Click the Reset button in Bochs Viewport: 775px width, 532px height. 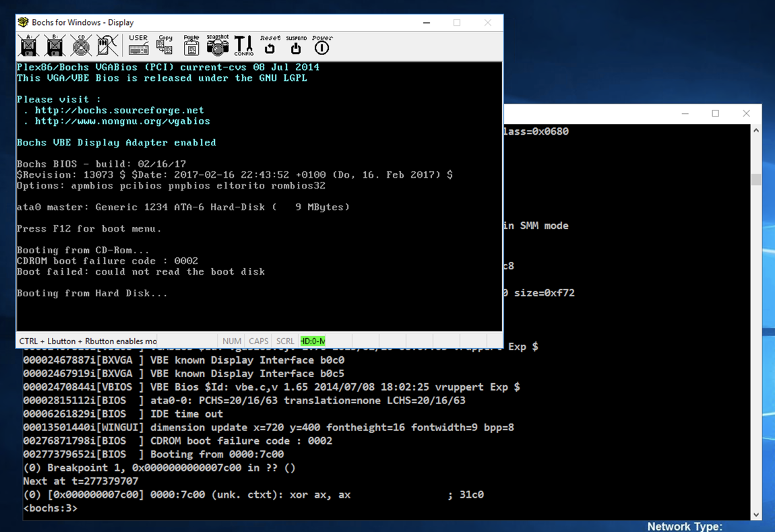click(270, 45)
